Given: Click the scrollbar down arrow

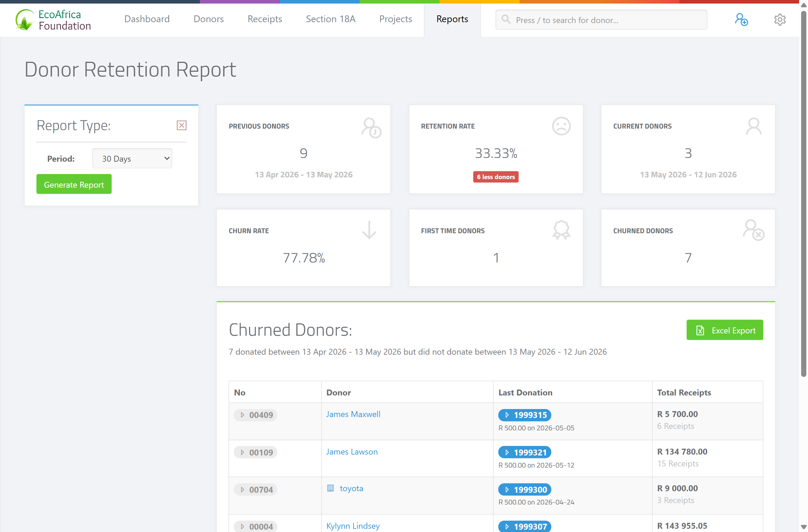Looking at the screenshot, I should click(x=804, y=527).
